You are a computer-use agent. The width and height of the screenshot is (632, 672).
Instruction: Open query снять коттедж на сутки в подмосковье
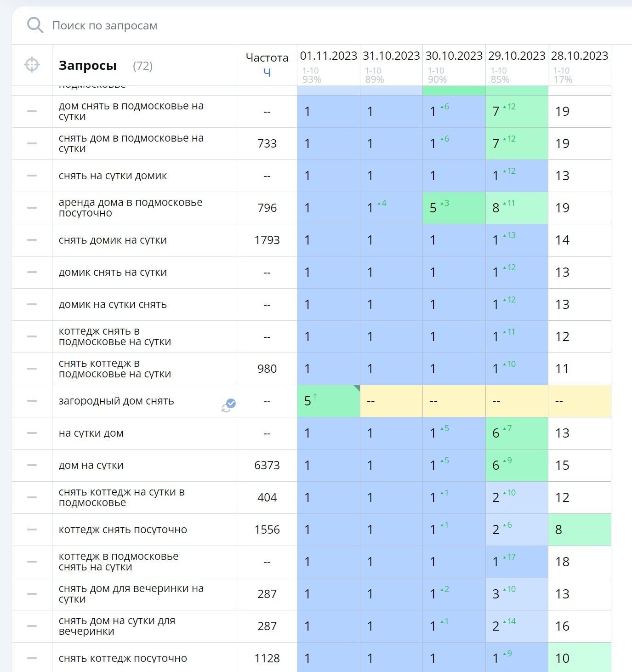click(121, 497)
